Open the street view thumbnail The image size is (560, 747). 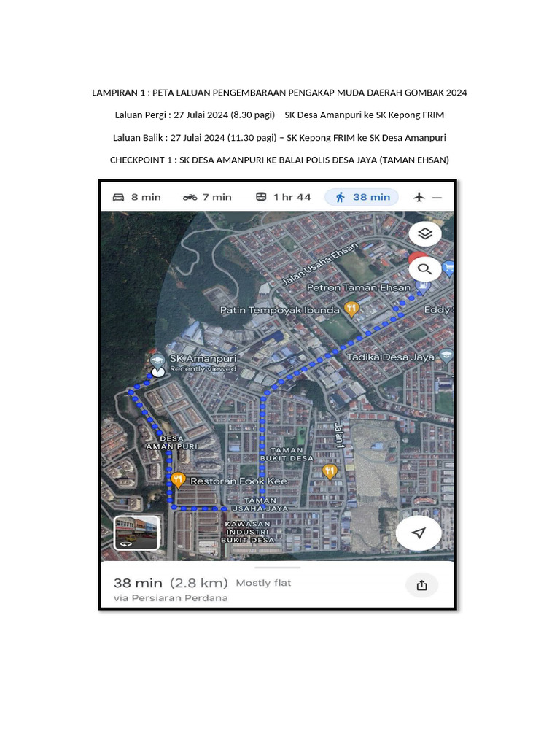(x=136, y=533)
